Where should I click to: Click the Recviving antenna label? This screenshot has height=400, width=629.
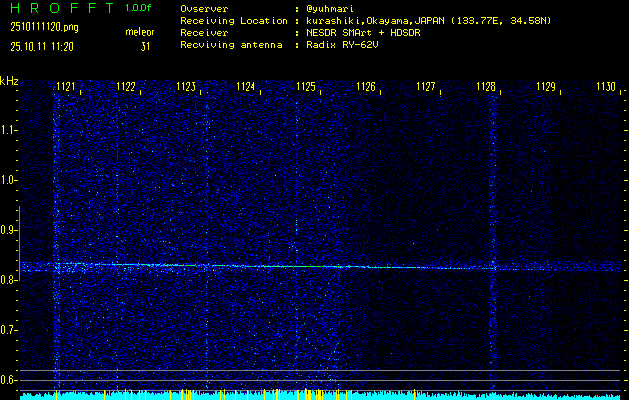231,45
